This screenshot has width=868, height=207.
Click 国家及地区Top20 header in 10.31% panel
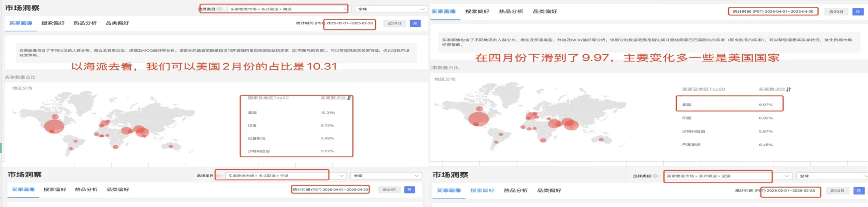point(268,98)
